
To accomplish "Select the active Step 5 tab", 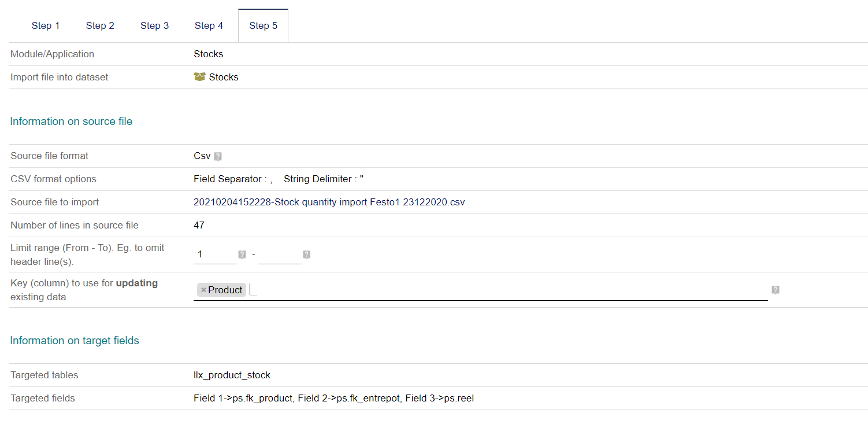I will (263, 25).
